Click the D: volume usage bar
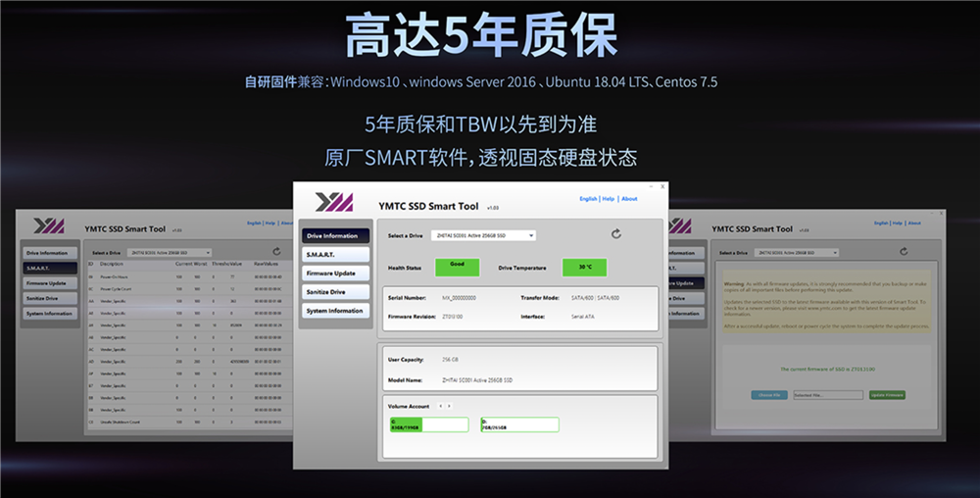The width and height of the screenshot is (980, 498). click(519, 424)
